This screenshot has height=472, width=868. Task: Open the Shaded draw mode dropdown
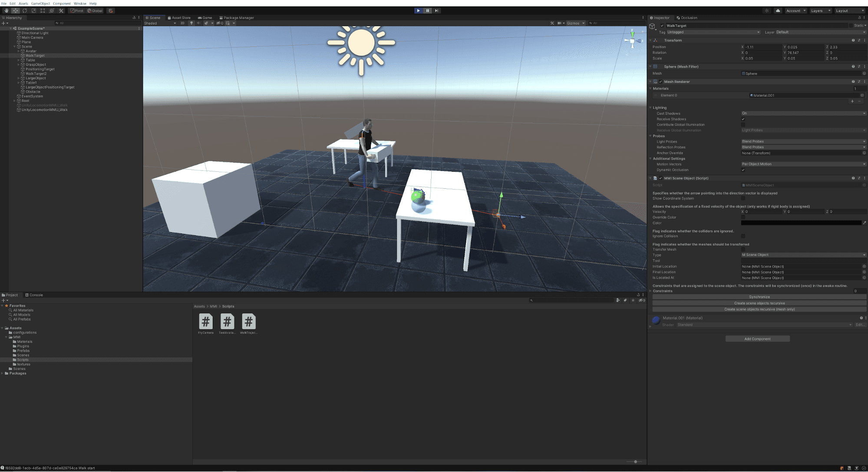click(x=160, y=23)
